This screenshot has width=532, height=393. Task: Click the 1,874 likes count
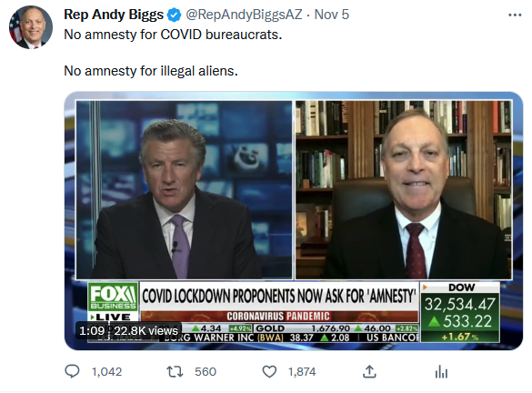pos(302,371)
